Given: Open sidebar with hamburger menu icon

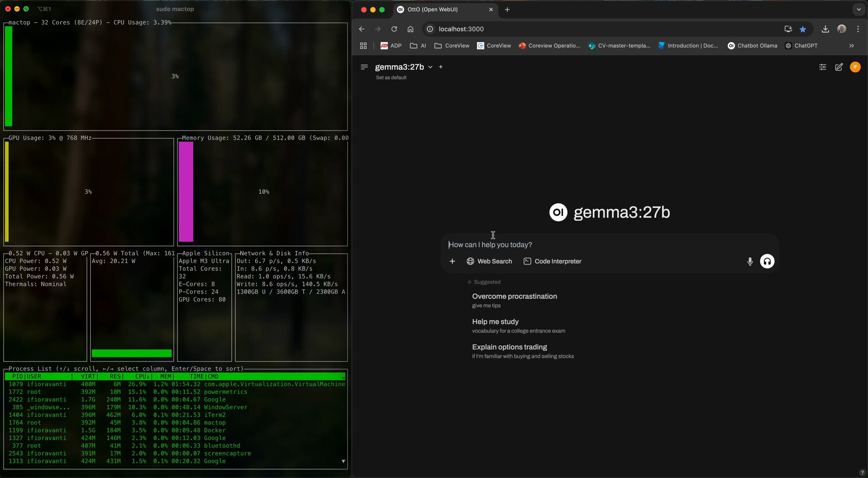Looking at the screenshot, I should 364,67.
